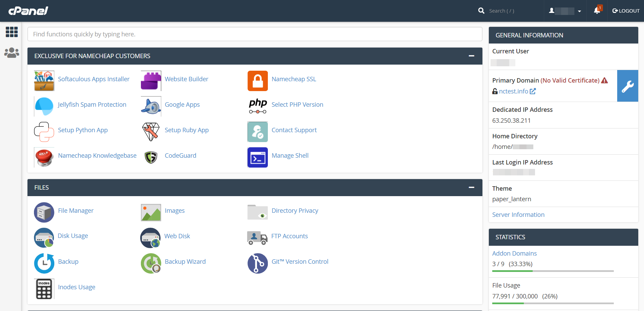Image resolution: width=644 pixels, height=311 pixels.
Task: Click the Images icon
Action: (151, 212)
